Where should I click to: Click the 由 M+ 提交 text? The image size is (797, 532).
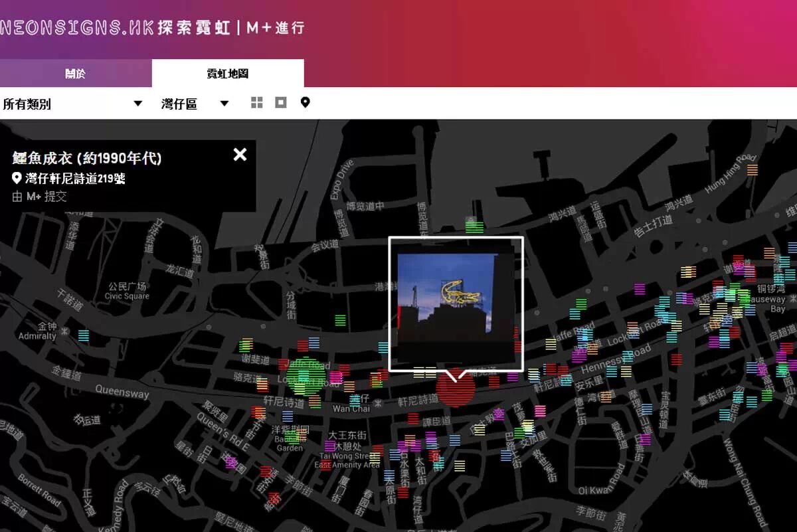(x=39, y=197)
